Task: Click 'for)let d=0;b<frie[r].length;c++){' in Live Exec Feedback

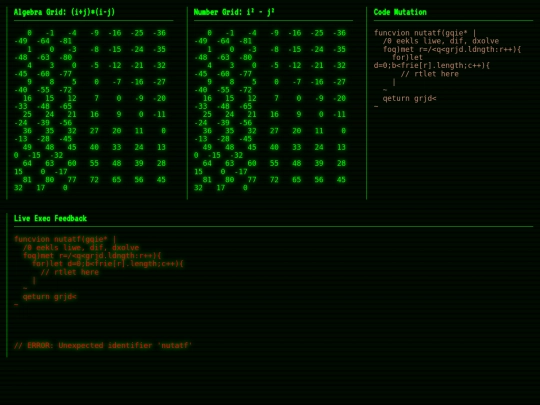Action: [107, 264]
